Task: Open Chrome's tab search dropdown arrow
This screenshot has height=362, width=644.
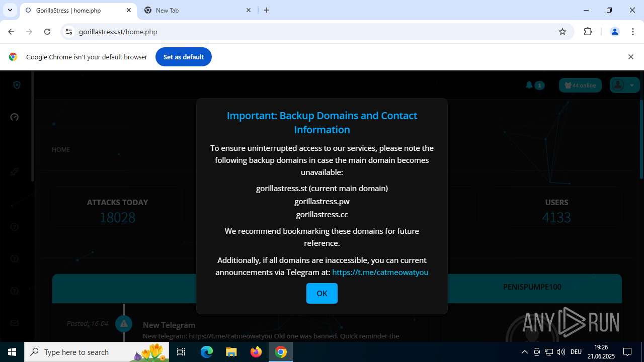Action: pos(10,10)
